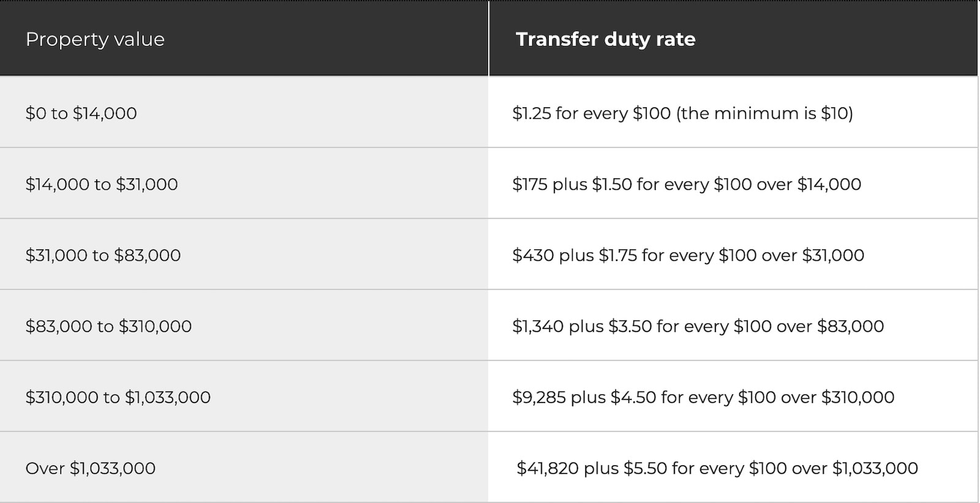This screenshot has width=980, height=503.
Task: Select the $31,000 to $83,000 property value cell
Action: (244, 254)
